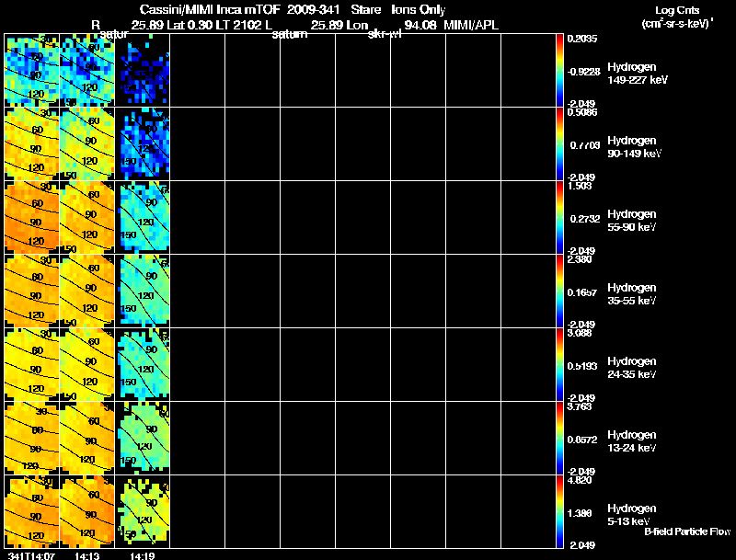Click the 'Hydrogen 13-24 keV' label
The width and height of the screenshot is (736, 560).
(632, 441)
